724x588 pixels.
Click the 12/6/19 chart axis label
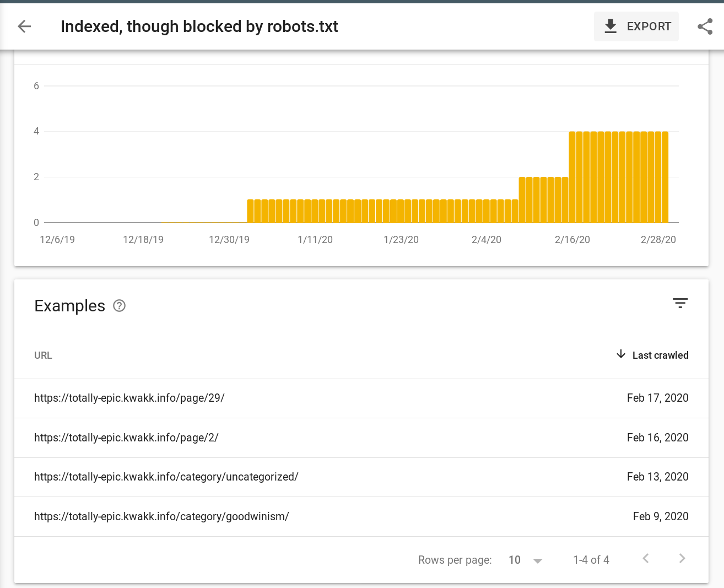pos(57,240)
